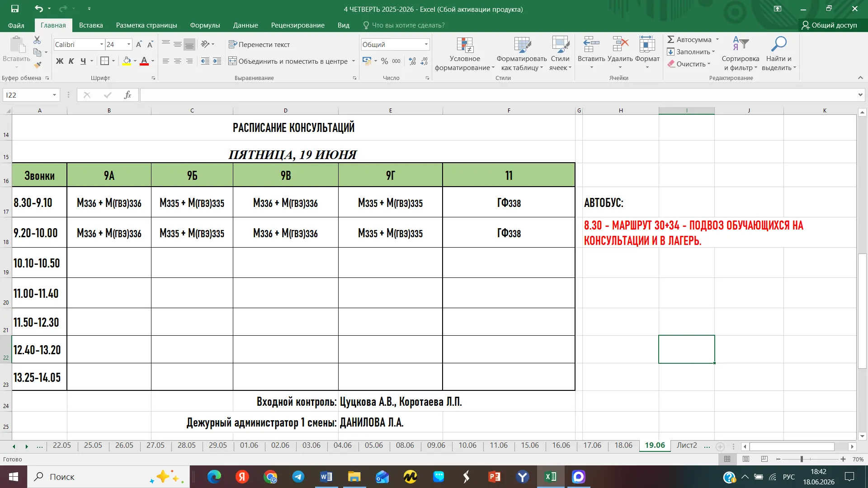Viewport: 868px width, 488px height.
Task: Open Сортировка и фильтр options
Action: [x=741, y=54]
